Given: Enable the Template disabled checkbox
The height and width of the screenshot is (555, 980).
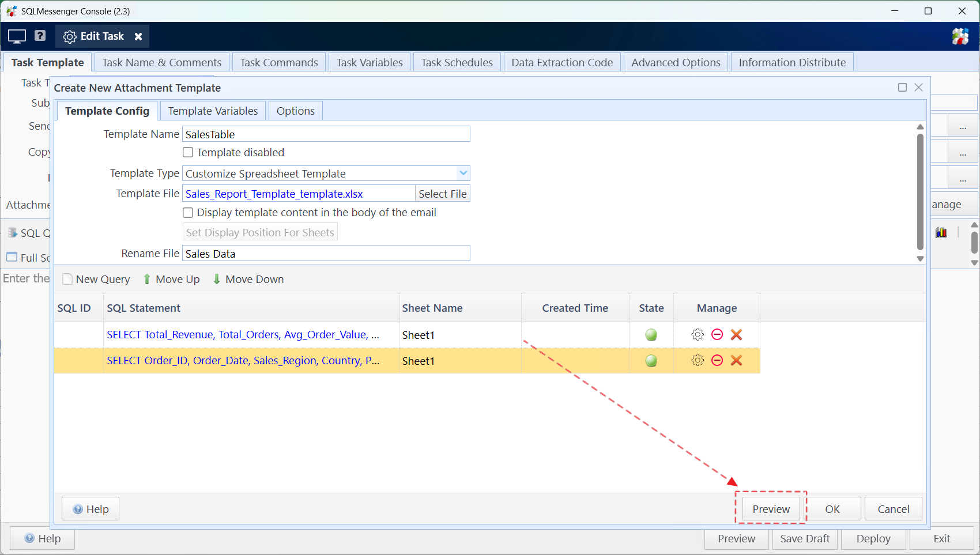Looking at the screenshot, I should coord(188,153).
